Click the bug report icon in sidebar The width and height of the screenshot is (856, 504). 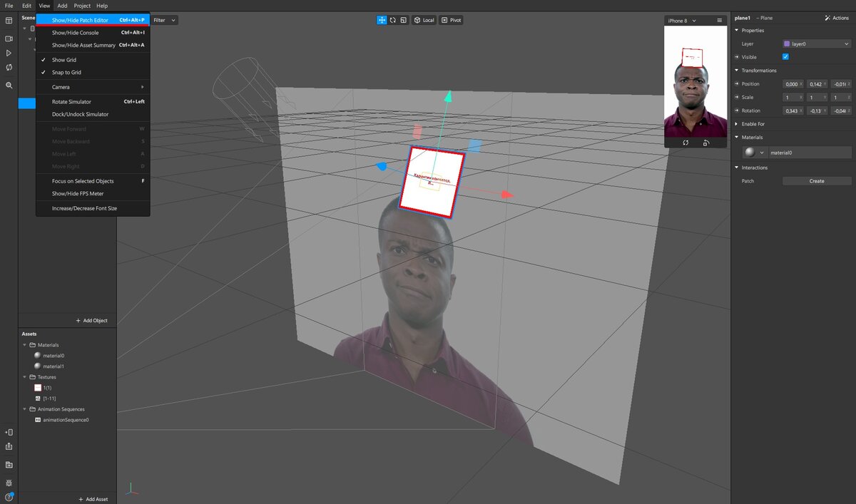click(9, 483)
